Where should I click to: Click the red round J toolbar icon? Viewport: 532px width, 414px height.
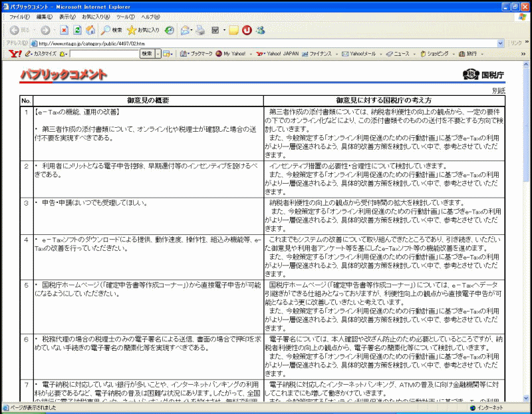(x=247, y=30)
